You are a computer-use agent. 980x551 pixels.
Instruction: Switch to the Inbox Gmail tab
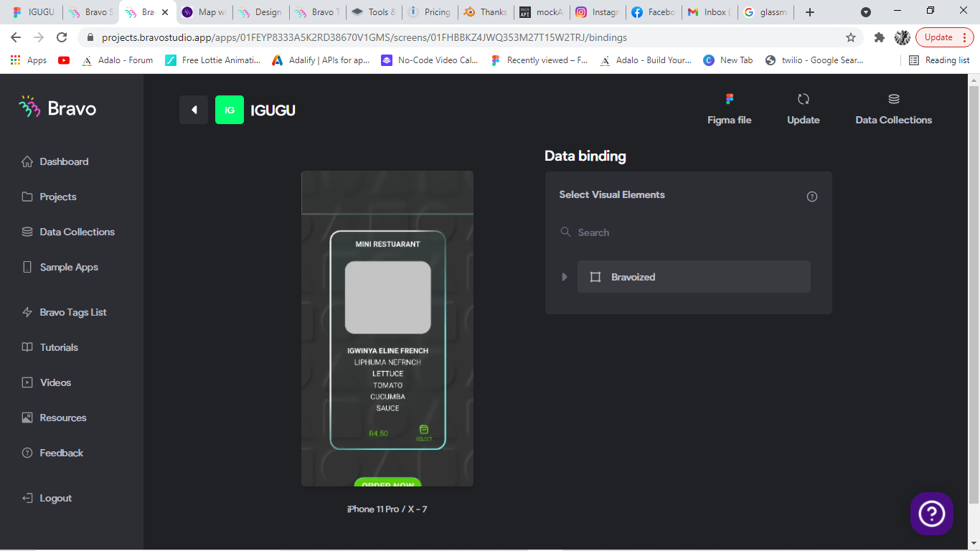click(709, 12)
